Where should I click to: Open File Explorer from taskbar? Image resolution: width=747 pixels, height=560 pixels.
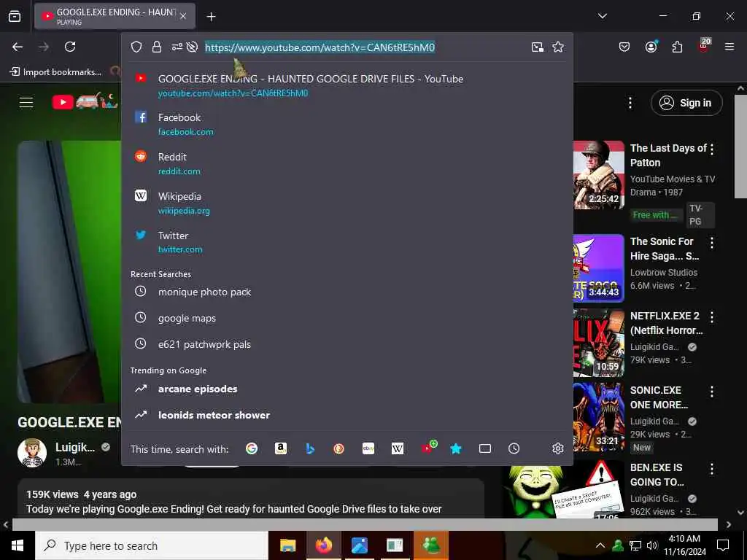[287, 545]
